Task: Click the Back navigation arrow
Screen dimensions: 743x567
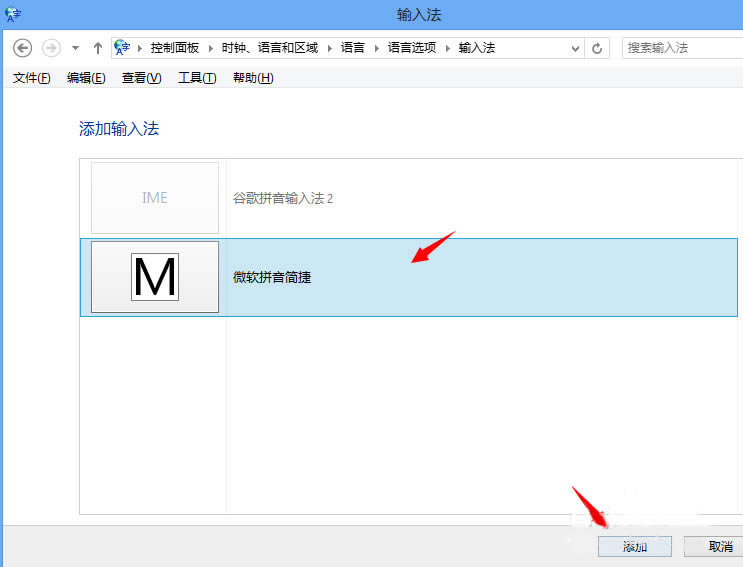Action: point(22,48)
